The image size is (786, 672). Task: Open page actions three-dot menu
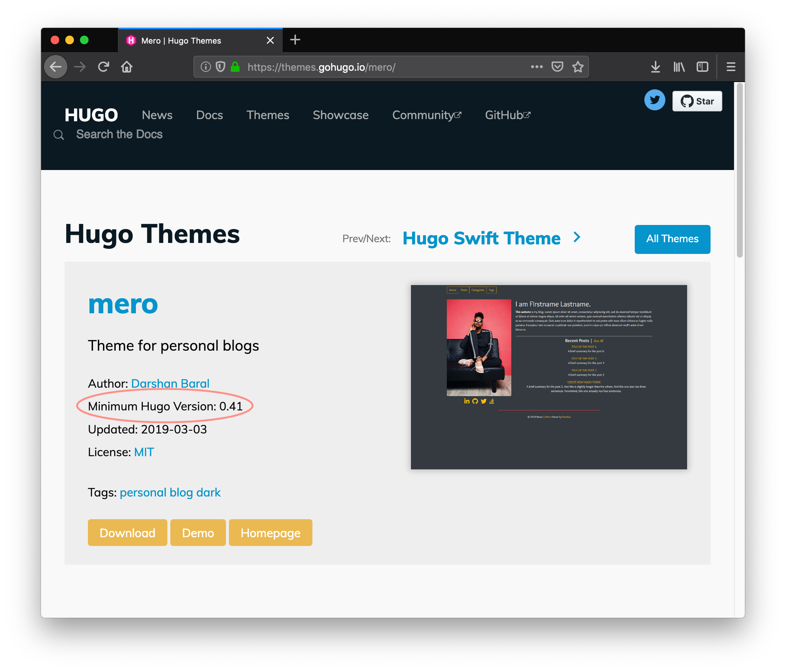click(x=536, y=67)
